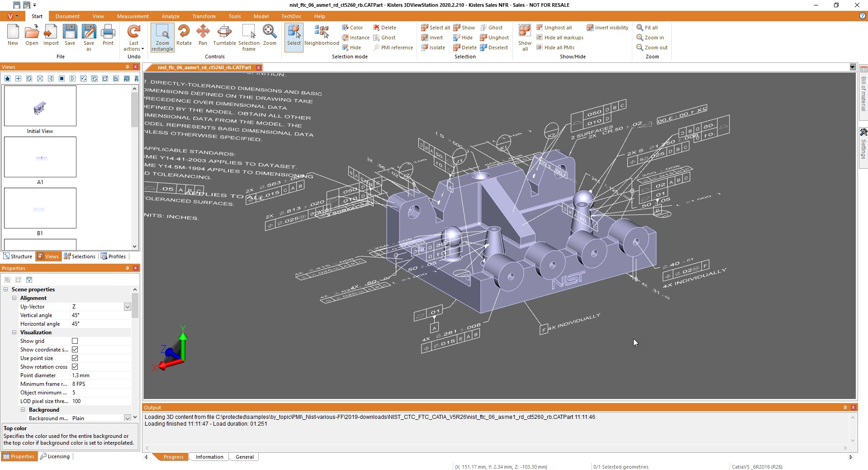Click the Show all icon
The width and height of the screenshot is (868, 470).
pos(525,38)
